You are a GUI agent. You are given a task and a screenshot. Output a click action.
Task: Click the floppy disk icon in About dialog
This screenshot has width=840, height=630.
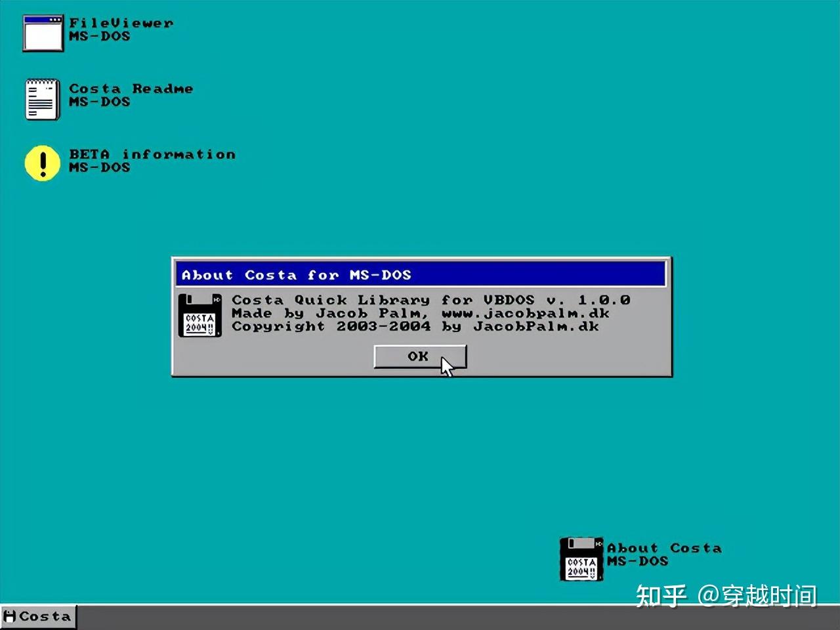200,316
